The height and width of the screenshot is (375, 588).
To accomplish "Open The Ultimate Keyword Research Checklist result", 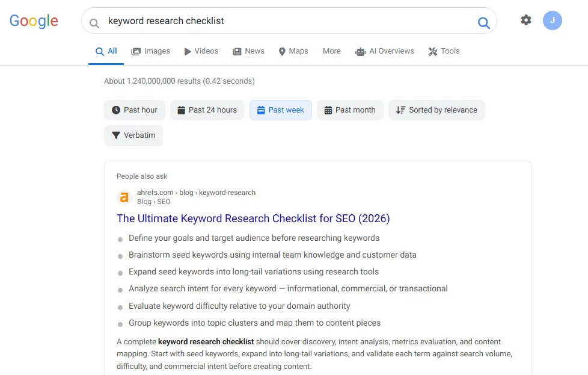I will 253,218.
